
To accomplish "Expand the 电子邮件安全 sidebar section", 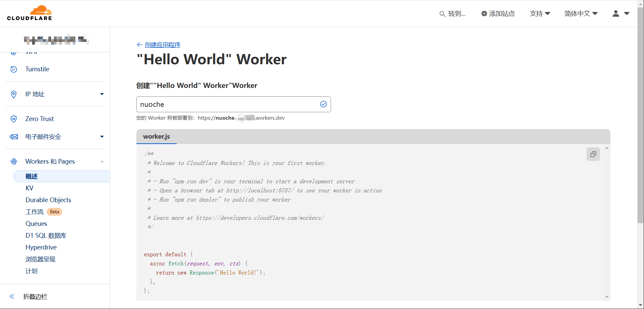I will pos(102,137).
